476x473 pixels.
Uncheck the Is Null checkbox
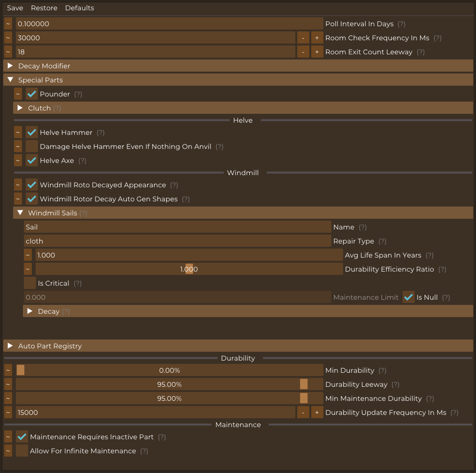pos(409,297)
